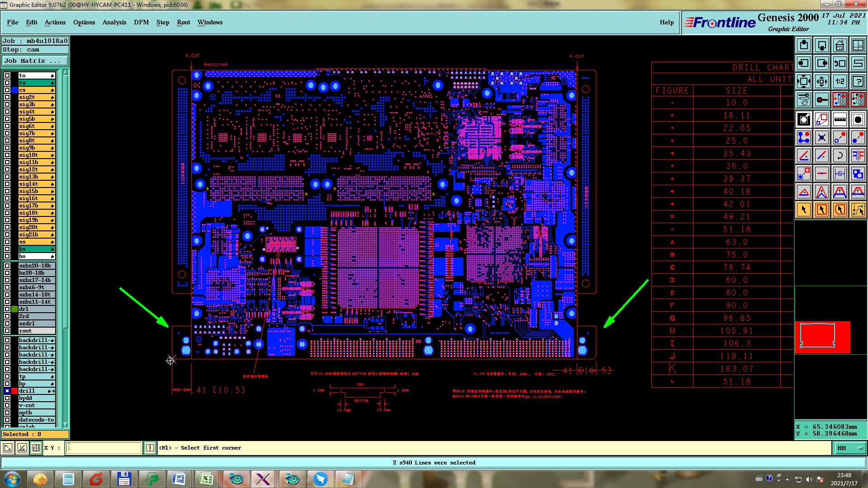Screen dimensions: 868x488
Task: Open the Analysis menu
Action: click(114, 22)
